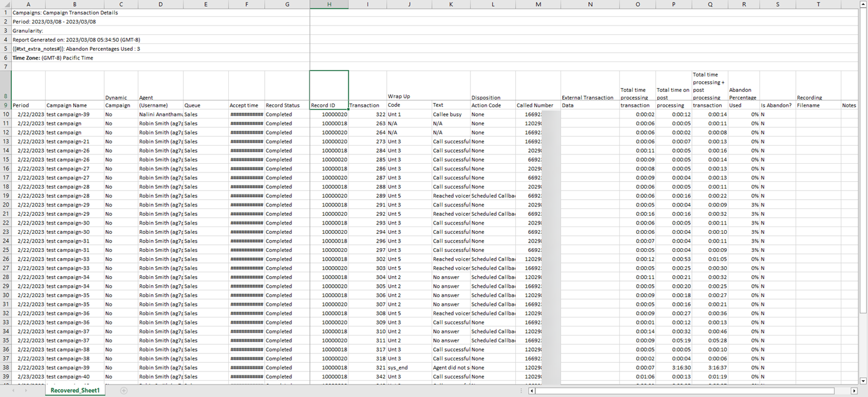The width and height of the screenshot is (868, 397).
Task: Select column header N
Action: pos(590,4)
